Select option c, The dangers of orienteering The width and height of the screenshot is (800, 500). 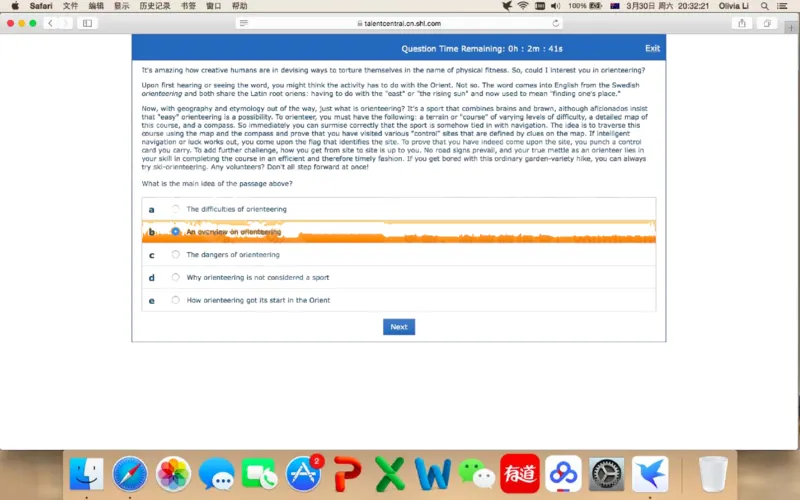click(x=176, y=255)
